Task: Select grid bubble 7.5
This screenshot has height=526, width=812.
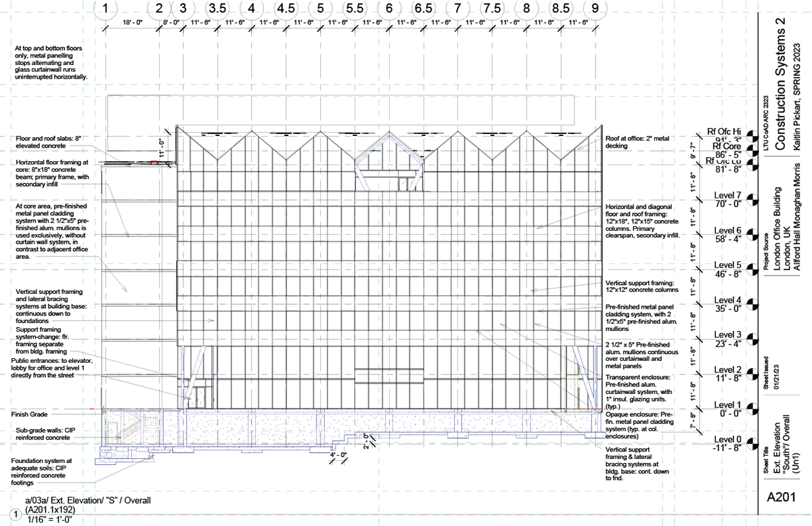Action: click(x=491, y=9)
